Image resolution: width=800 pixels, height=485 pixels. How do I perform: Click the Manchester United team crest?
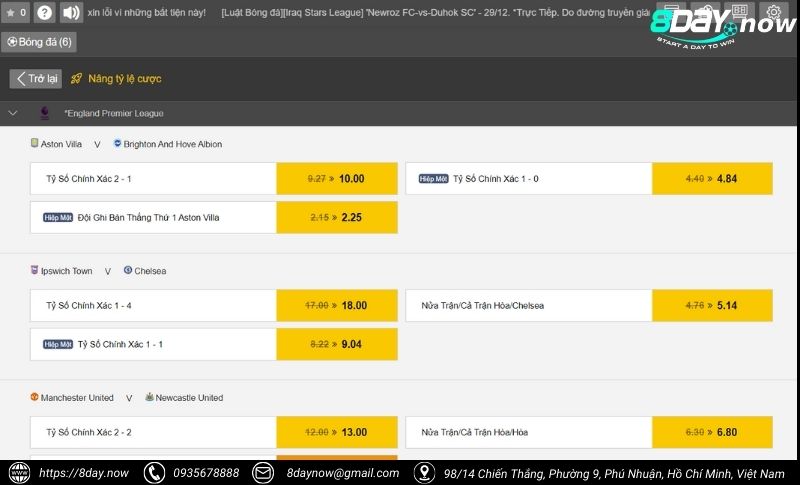pos(35,397)
